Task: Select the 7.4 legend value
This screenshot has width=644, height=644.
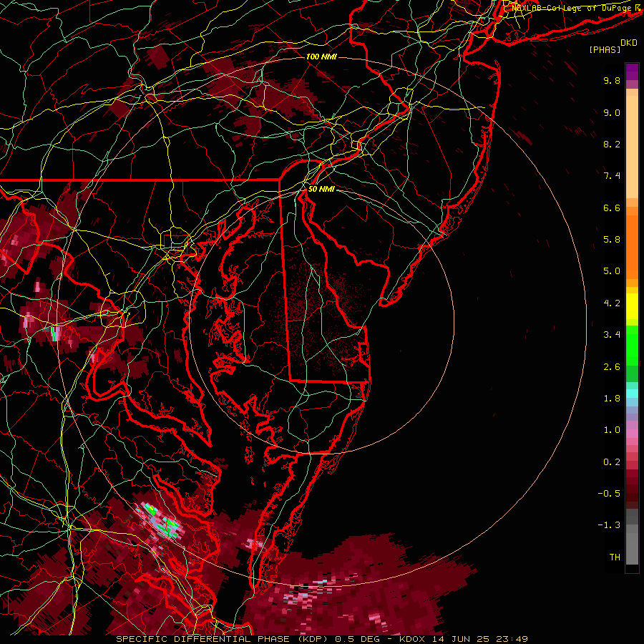Action: [612, 176]
